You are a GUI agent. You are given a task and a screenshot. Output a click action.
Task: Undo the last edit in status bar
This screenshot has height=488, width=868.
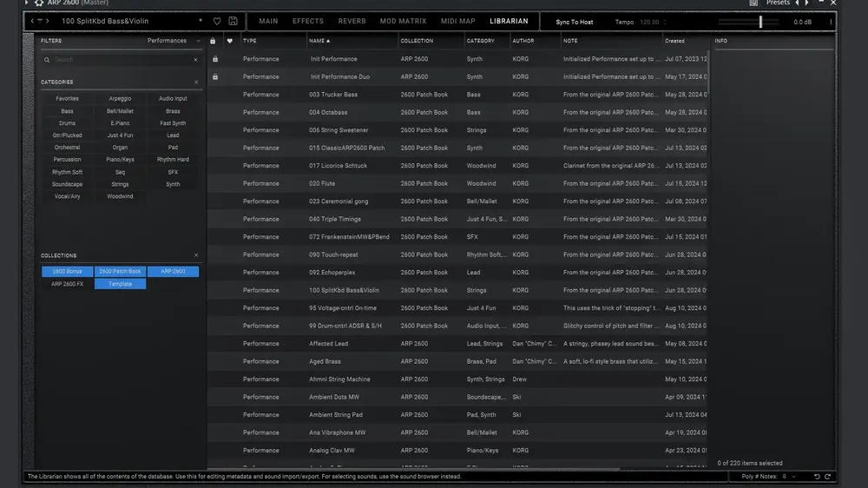click(x=817, y=477)
